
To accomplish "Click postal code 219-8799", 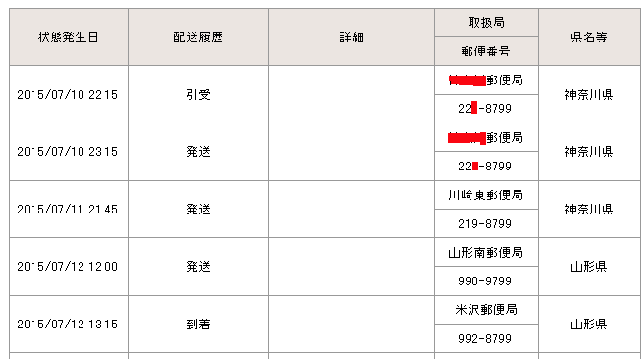I will [x=486, y=224].
